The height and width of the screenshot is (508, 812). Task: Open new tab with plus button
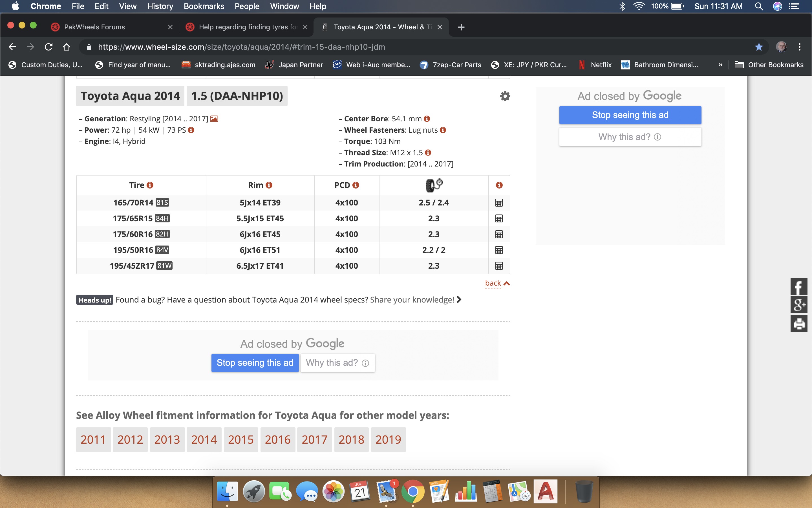pyautogui.click(x=461, y=27)
